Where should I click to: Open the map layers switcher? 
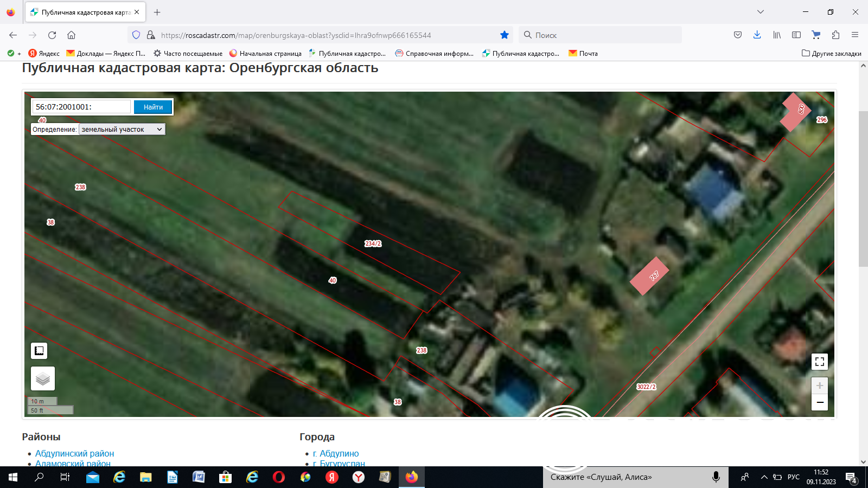click(43, 378)
